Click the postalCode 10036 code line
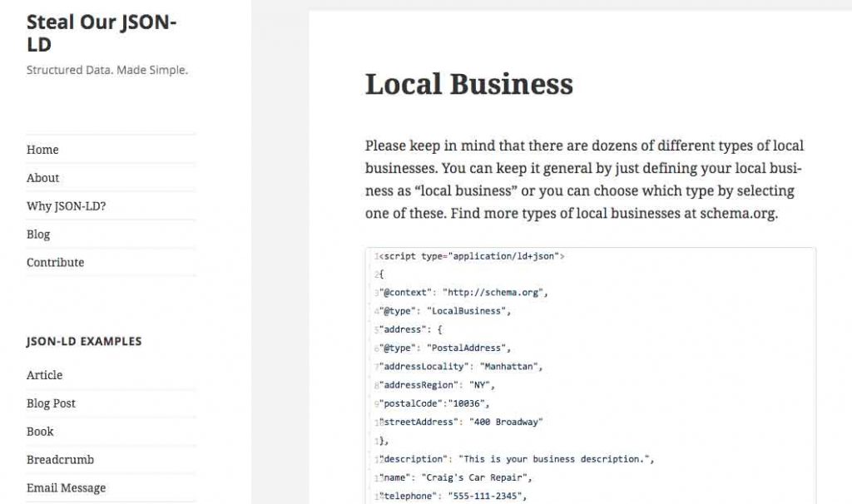Screen dimensions: 852x504 [435, 403]
